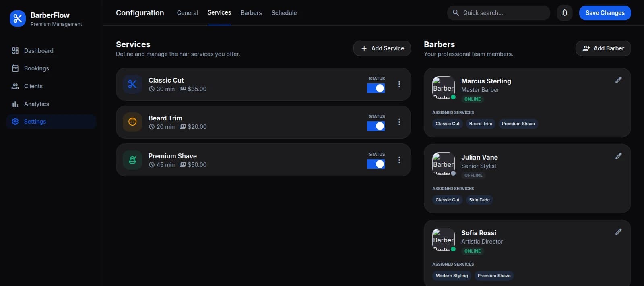
Task: Open the Beard Trim three-dot menu
Action: pos(399,122)
